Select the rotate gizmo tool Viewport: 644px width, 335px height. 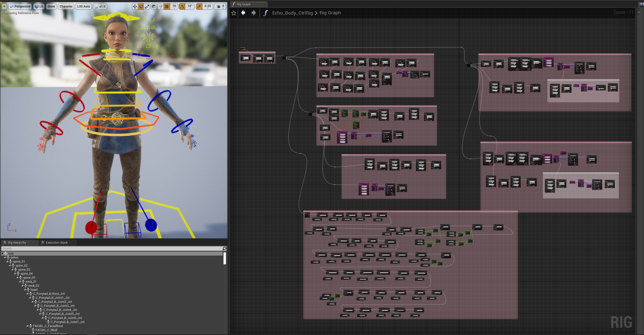tap(141, 6)
